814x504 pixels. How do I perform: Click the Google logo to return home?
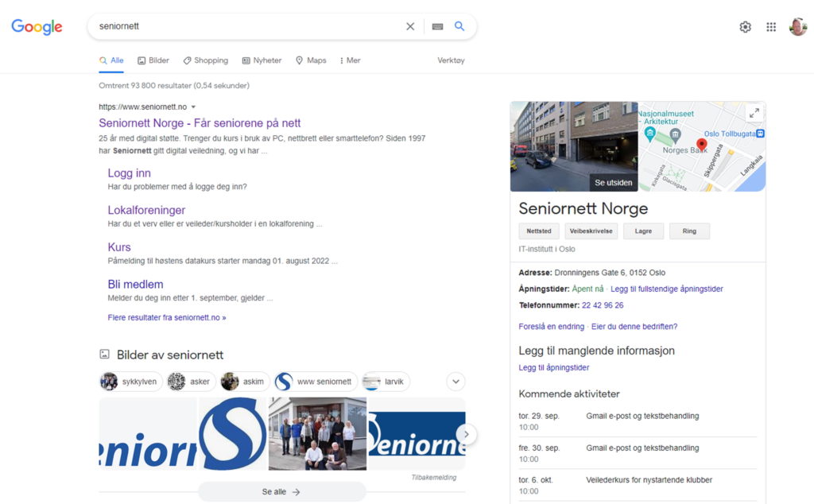pos(37,26)
